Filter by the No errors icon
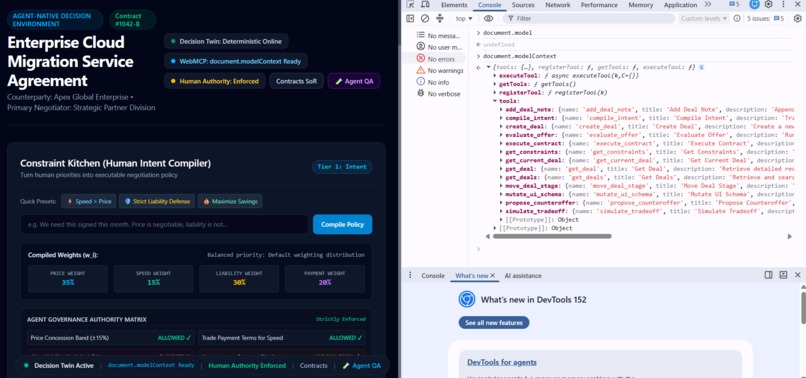The image size is (806, 378). pos(420,59)
